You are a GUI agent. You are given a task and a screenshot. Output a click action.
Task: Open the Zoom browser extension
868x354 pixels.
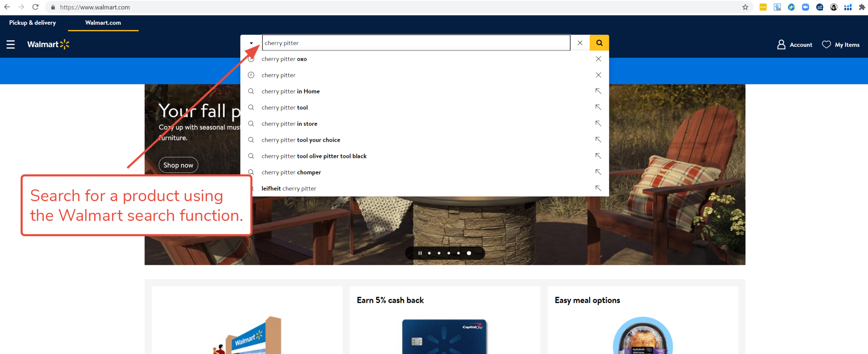tap(806, 7)
